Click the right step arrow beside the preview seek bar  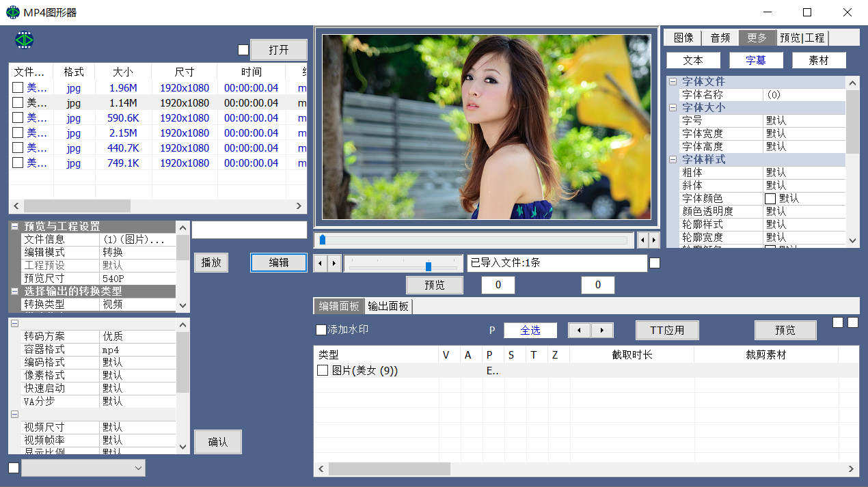tap(654, 240)
